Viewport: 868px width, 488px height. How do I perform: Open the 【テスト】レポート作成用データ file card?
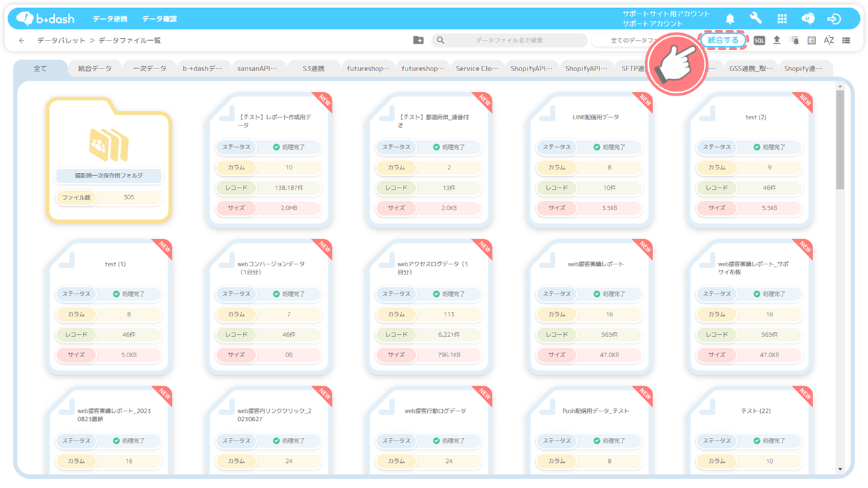click(x=269, y=160)
